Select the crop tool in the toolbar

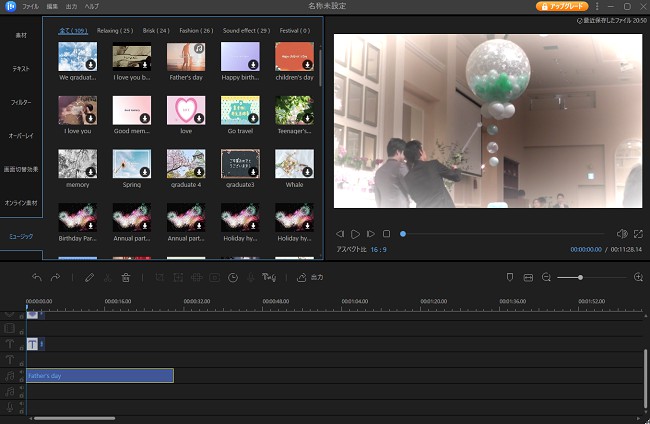click(x=160, y=277)
